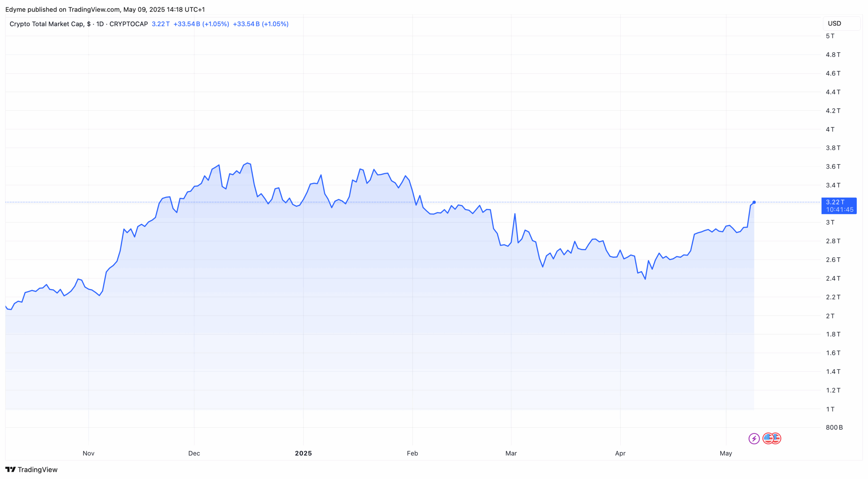Viewport: 868px width, 479px height.
Task: Click the 1.8 T price axis label
Action: click(833, 334)
